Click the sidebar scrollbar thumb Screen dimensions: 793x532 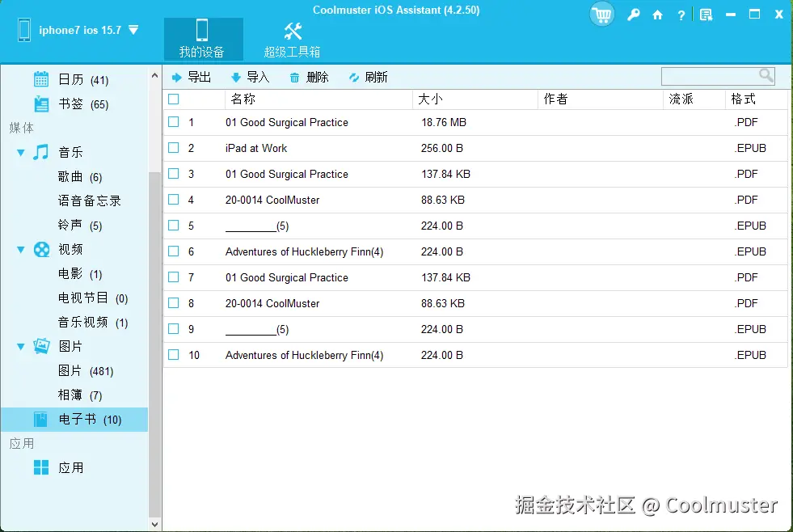[154, 344]
